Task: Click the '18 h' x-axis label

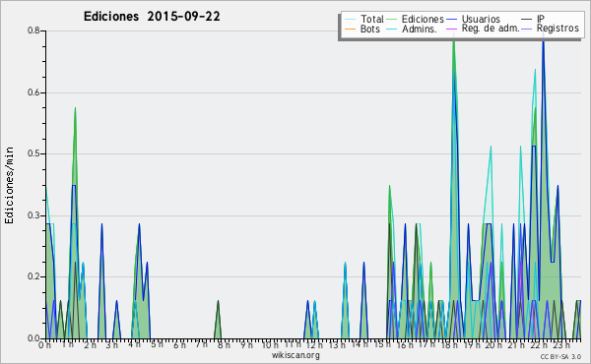Action: pyautogui.click(x=449, y=345)
